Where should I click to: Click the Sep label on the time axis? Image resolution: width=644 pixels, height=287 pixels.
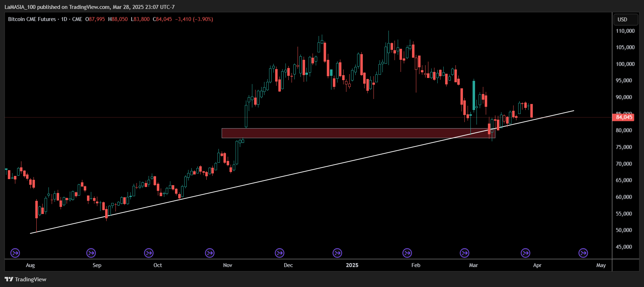[x=97, y=265]
